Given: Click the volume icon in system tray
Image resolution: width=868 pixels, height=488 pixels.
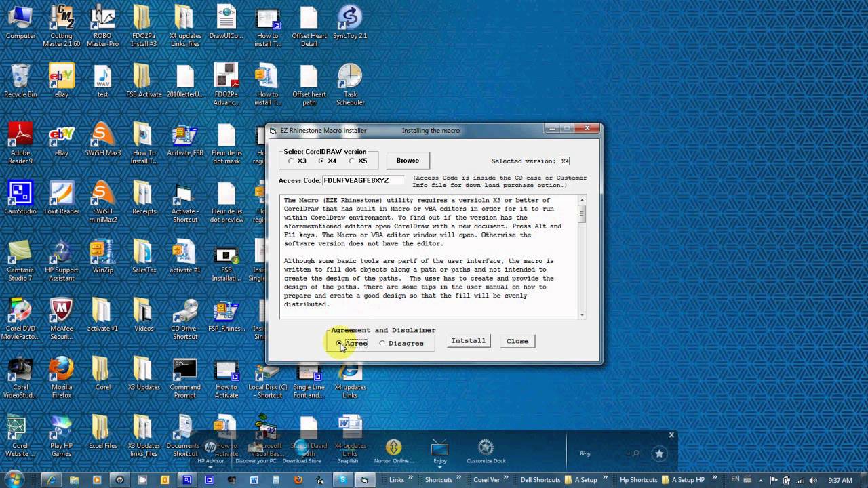Looking at the screenshot, I should [812, 480].
